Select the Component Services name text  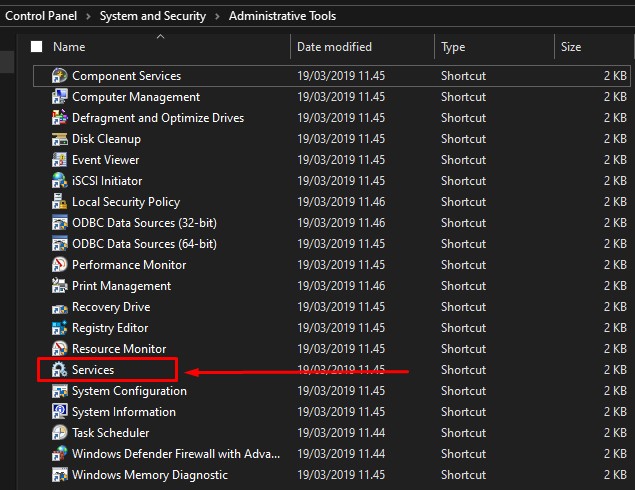coord(126,76)
